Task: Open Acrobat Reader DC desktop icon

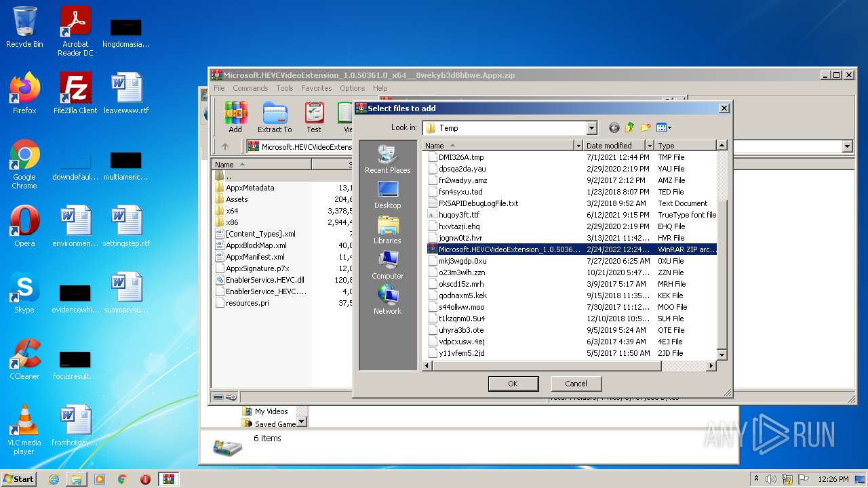Action: click(75, 31)
